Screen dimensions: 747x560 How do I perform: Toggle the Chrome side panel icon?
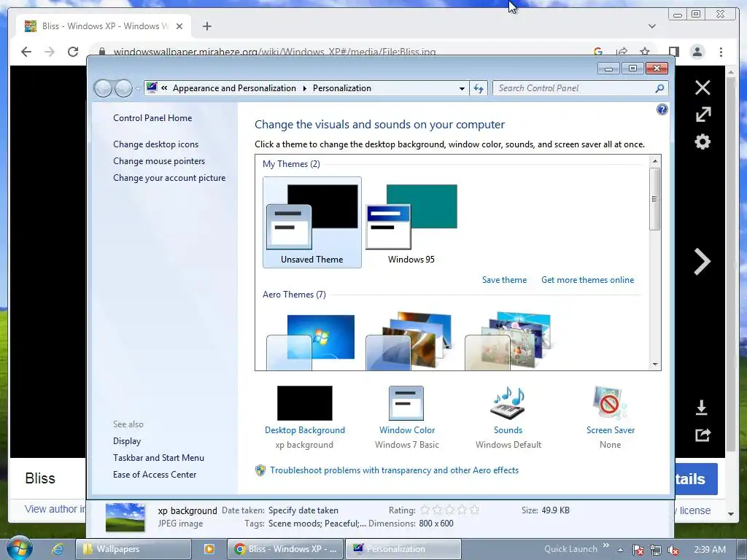tap(673, 52)
